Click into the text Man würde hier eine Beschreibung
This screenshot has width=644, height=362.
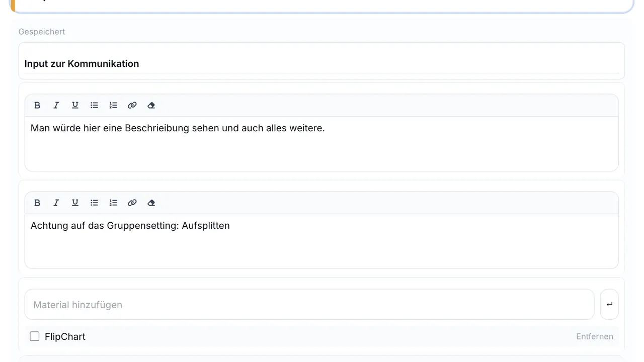click(178, 128)
